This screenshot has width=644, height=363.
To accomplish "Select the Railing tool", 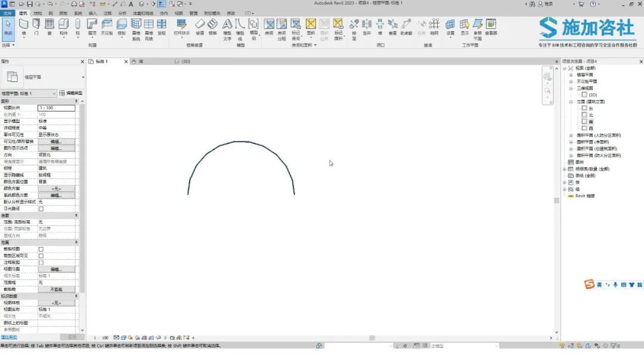I will 181,27.
